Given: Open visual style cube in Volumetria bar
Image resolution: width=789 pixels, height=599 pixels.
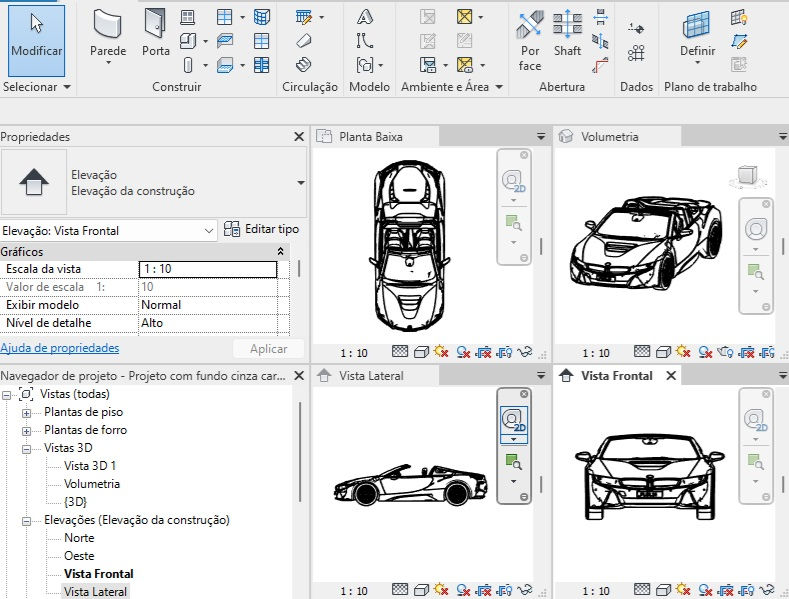Looking at the screenshot, I should point(663,352).
